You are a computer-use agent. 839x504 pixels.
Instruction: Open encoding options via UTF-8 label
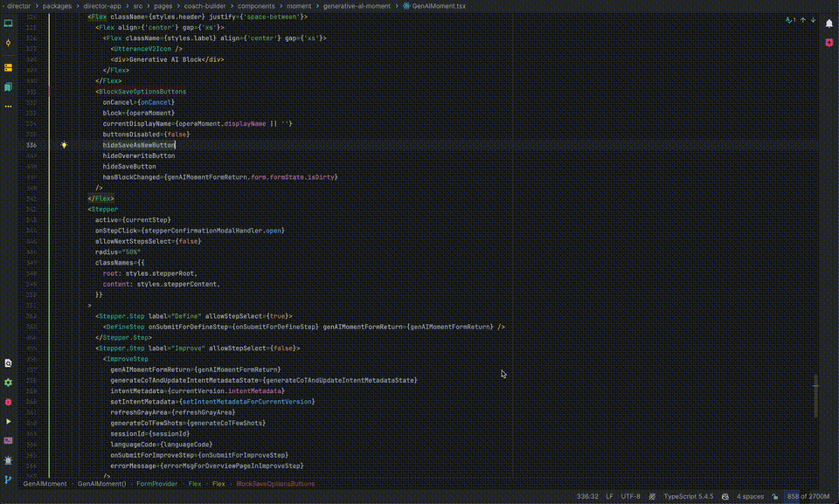(630, 495)
